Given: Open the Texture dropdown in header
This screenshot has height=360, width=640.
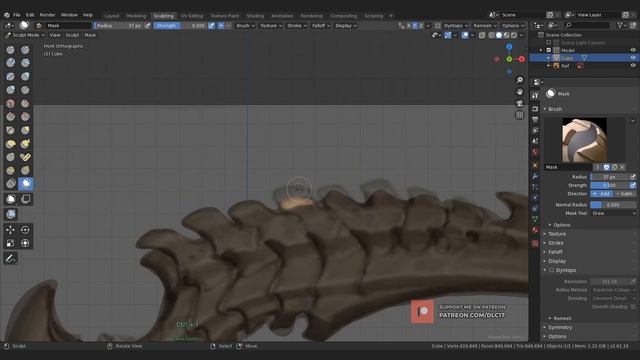Looking at the screenshot, I should point(271,25).
